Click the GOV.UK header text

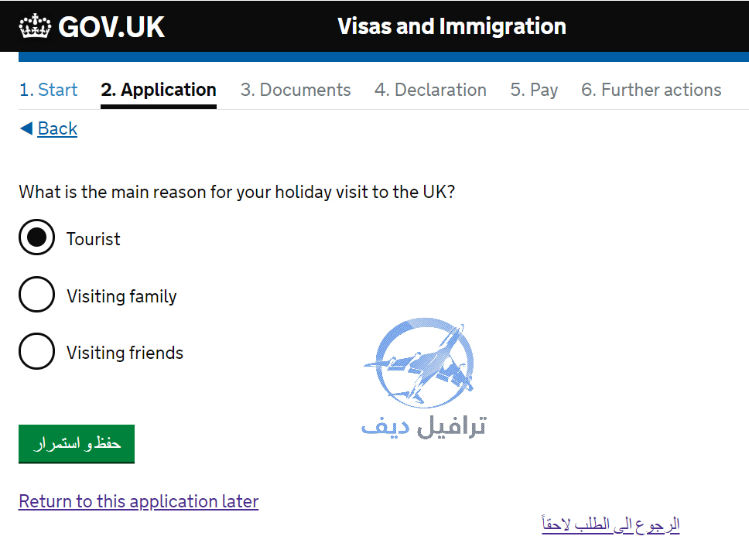tap(111, 27)
